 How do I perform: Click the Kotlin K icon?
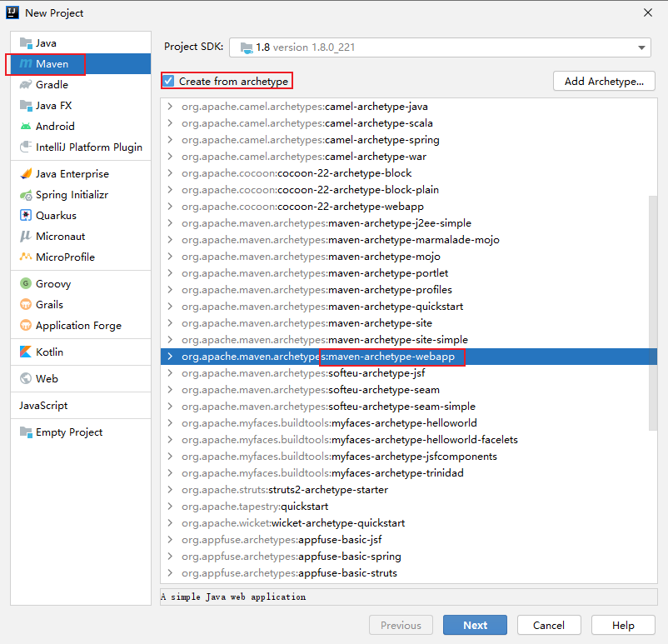[x=26, y=352]
